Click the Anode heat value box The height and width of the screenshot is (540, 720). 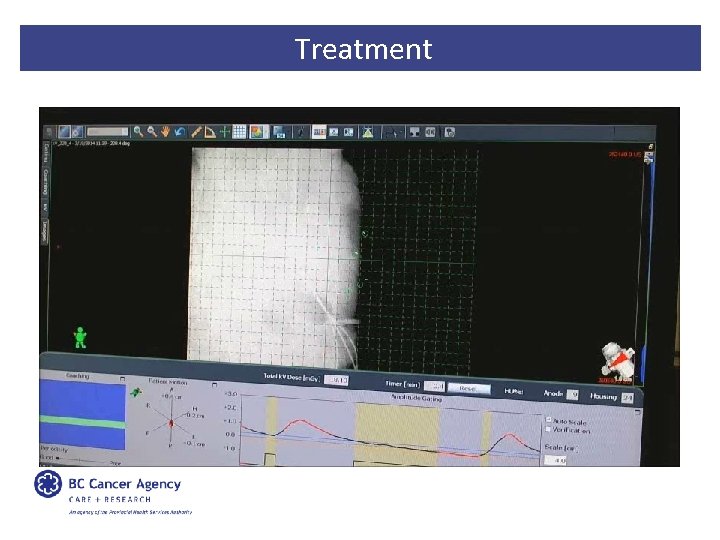[x=572, y=394]
